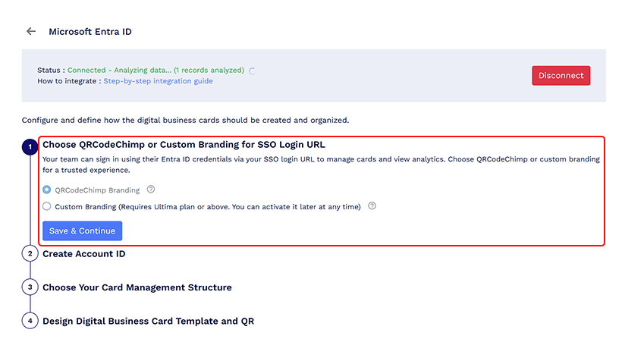Image resolution: width=622 pixels, height=364 pixels.
Task: Expand step 3 Choose Your Card Management Structure
Action: (x=137, y=287)
